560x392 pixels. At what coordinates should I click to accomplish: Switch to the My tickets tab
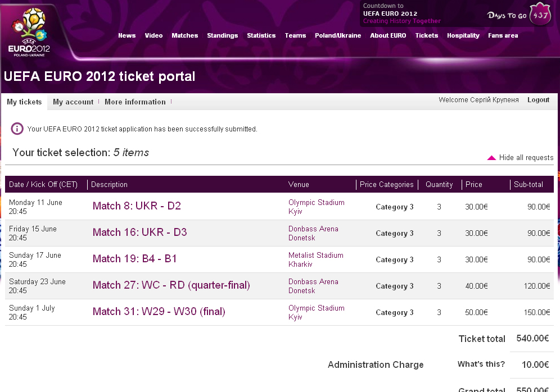point(24,102)
